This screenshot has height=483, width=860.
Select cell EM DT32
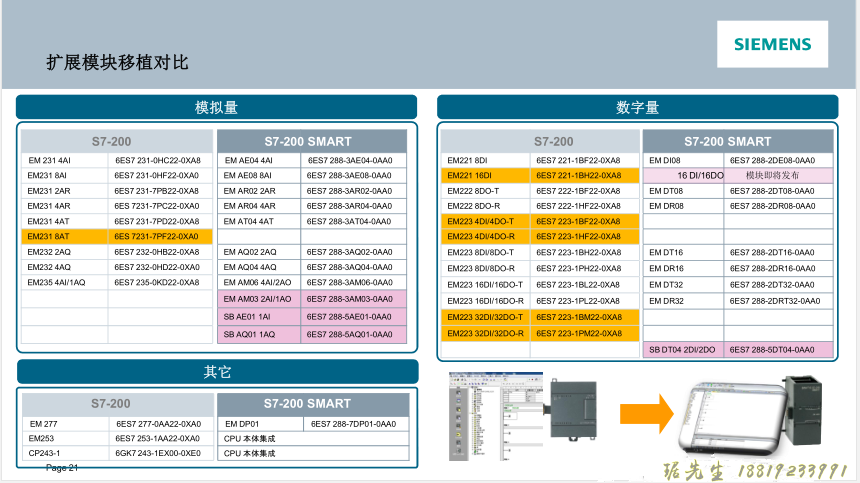[x=683, y=285]
